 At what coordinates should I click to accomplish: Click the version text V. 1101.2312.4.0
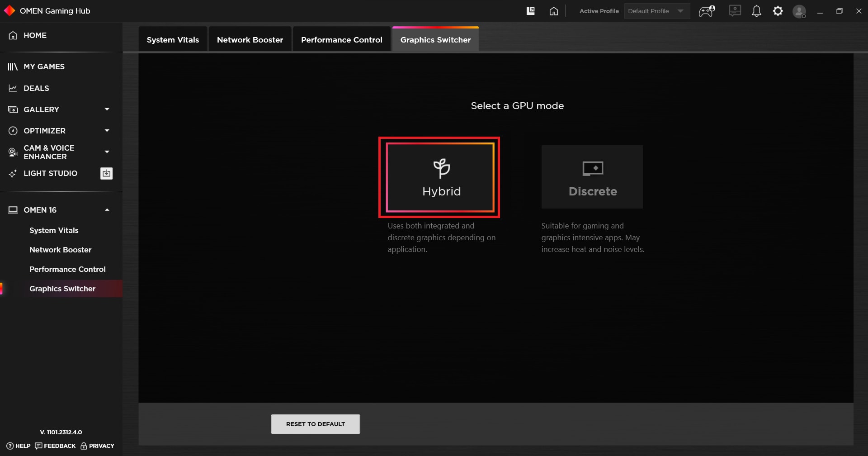[61, 432]
